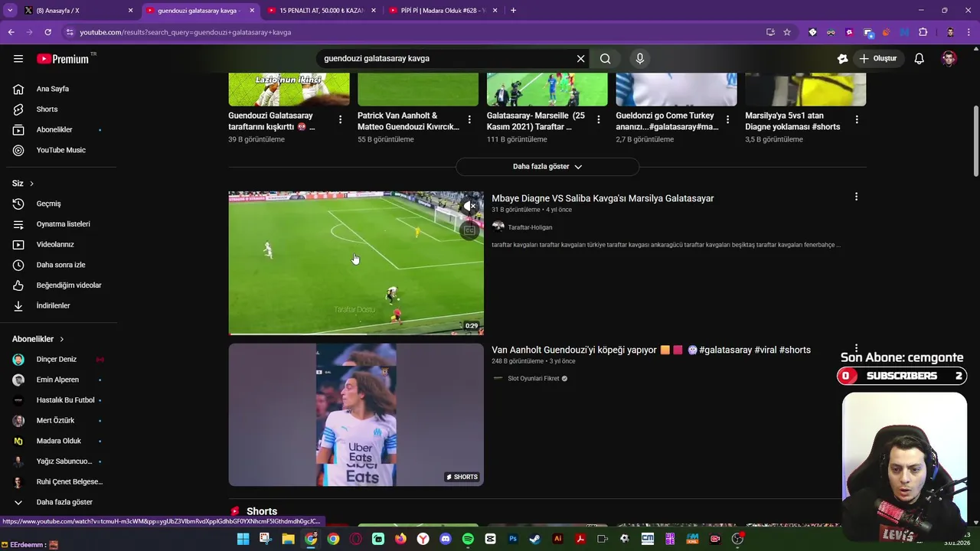Expand Daha fazla göster under video row
The image size is (980, 551).
point(547,167)
